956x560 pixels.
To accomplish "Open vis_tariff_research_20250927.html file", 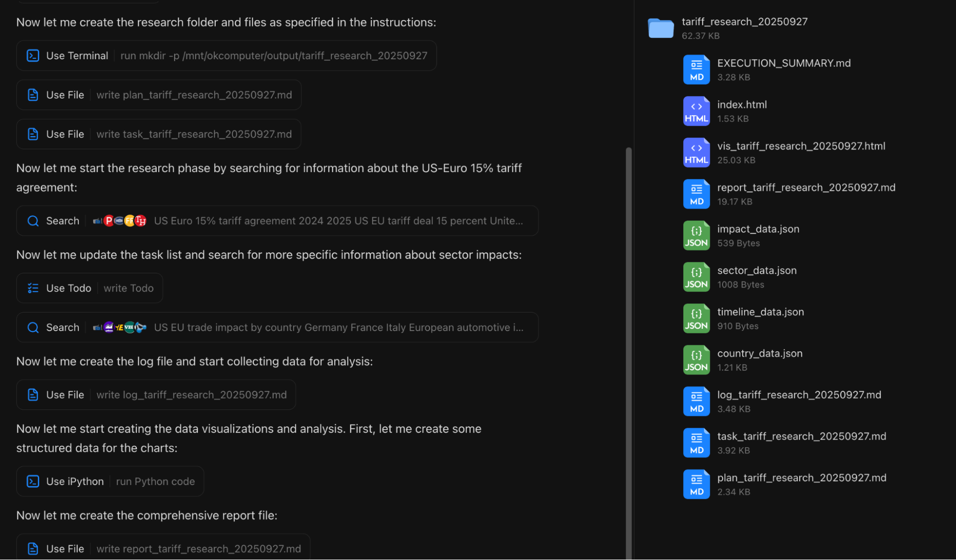I will [x=801, y=146].
